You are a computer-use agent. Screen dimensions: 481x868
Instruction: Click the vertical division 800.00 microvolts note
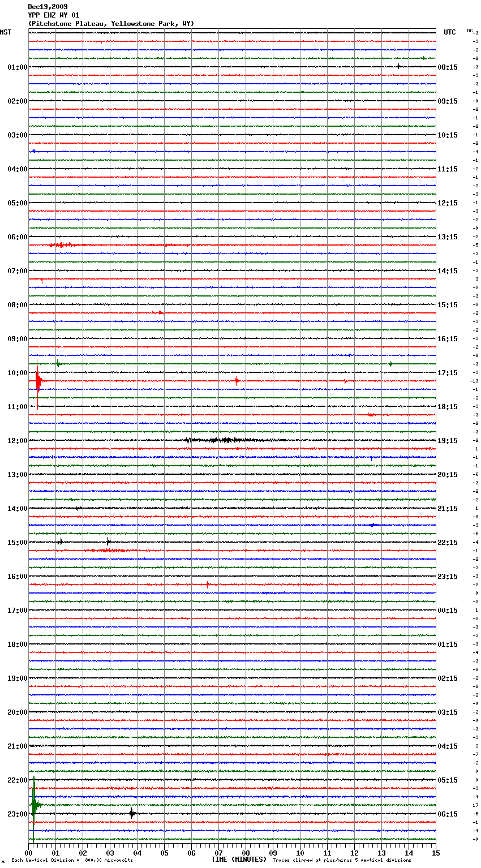point(72,860)
